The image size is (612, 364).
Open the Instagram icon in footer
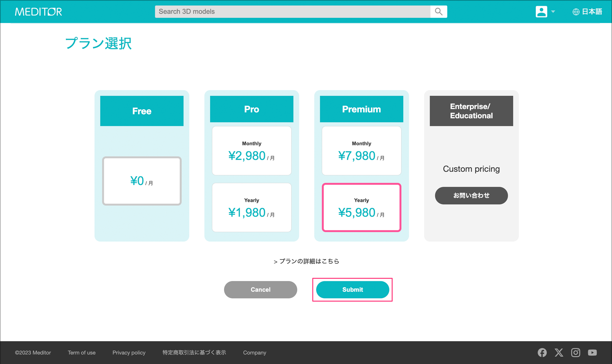(576, 352)
